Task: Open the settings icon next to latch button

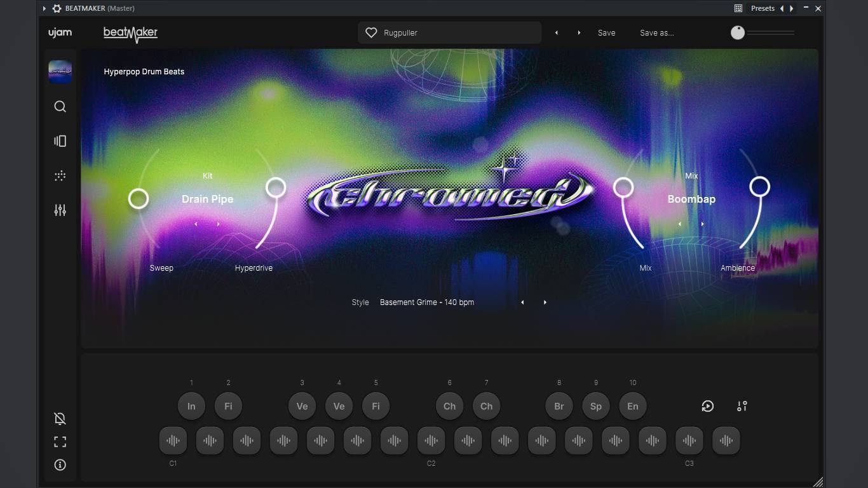Action: pyautogui.click(x=742, y=406)
